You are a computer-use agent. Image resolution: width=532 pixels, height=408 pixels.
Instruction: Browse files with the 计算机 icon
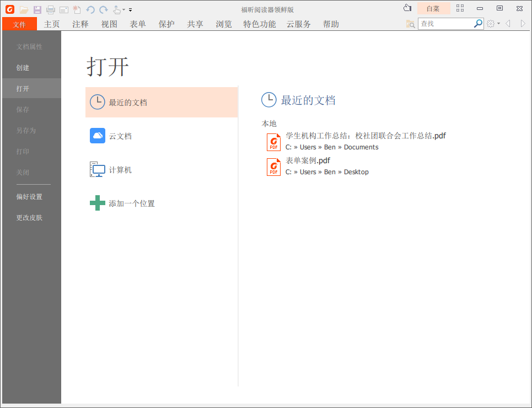click(x=97, y=169)
